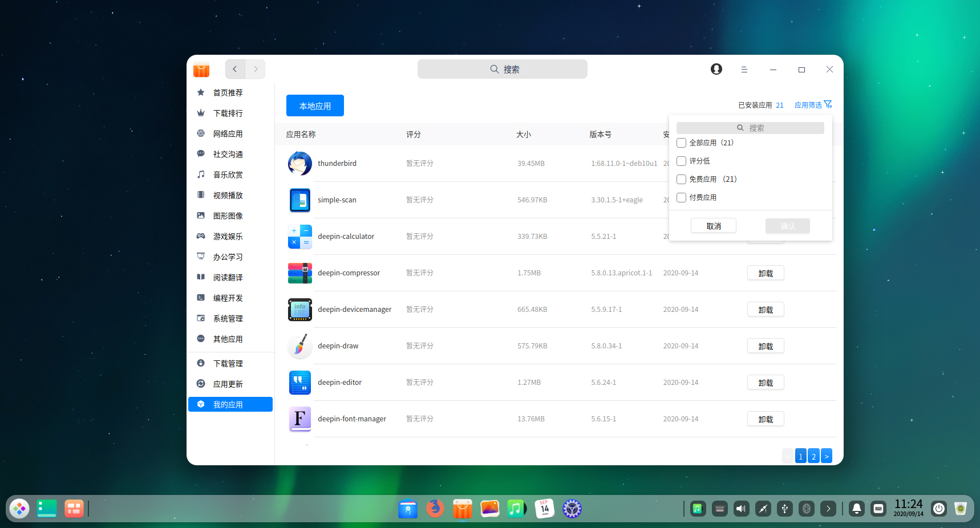
Task: Uninstall deepin-draw with 卸载
Action: click(x=766, y=346)
